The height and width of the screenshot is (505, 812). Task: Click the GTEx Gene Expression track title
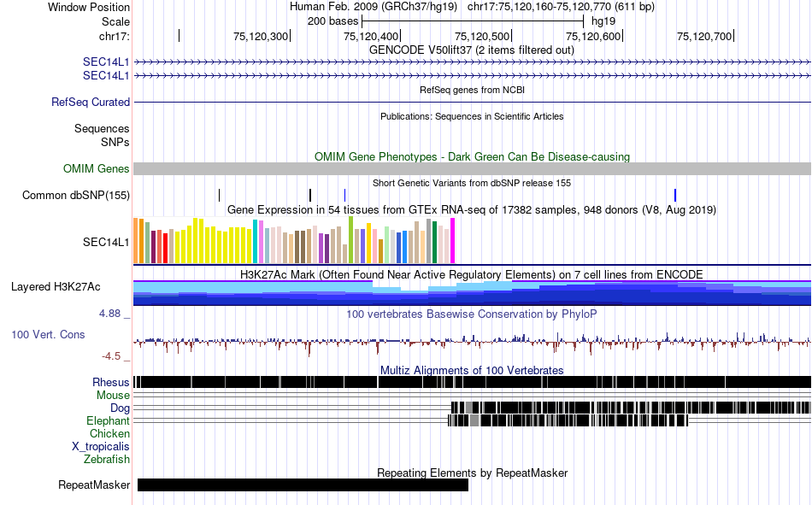[472, 209]
